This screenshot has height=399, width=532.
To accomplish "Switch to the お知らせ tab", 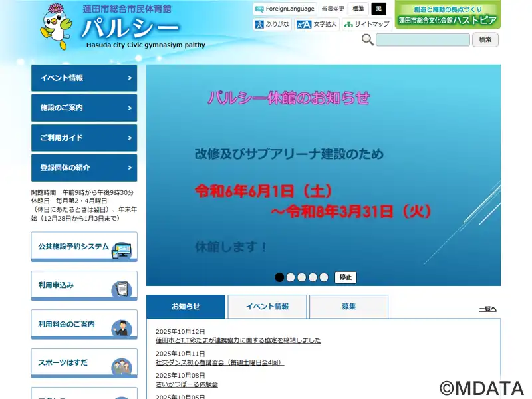I will tap(186, 307).
